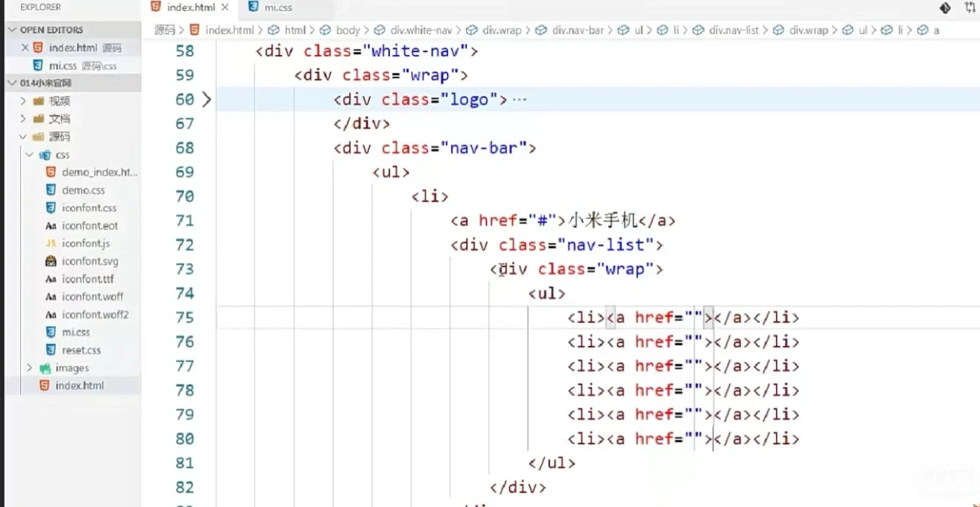Click the css folder icon

pos(45,154)
